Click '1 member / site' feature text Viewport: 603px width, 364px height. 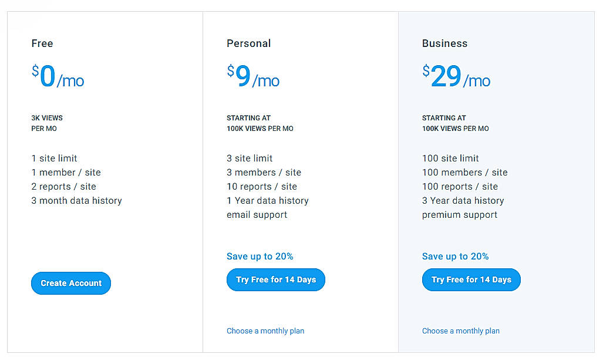66,173
